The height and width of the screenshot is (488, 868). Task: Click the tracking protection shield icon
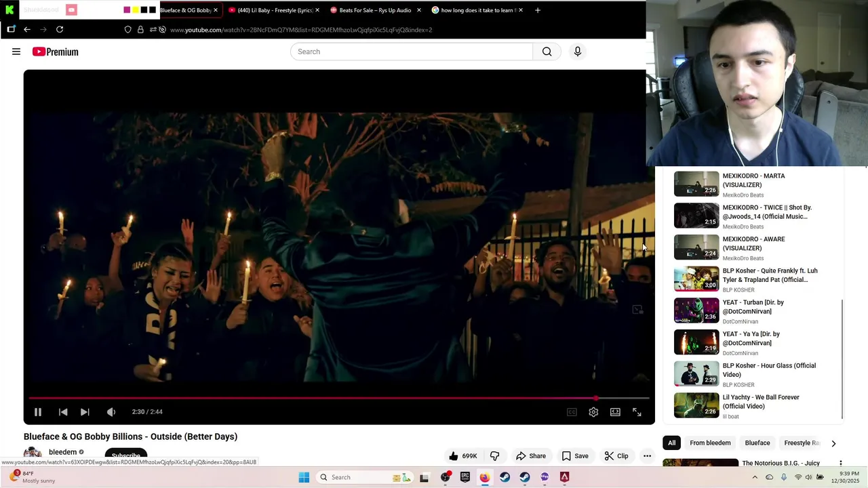point(127,30)
